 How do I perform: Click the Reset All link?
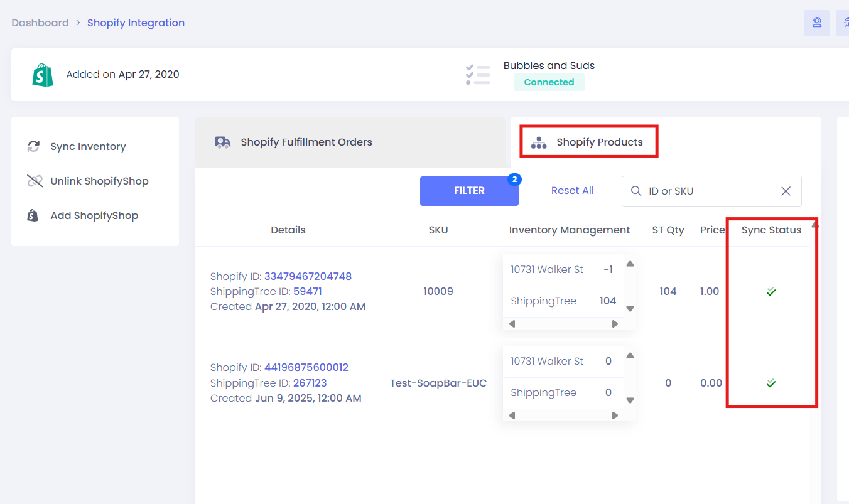[x=573, y=190]
